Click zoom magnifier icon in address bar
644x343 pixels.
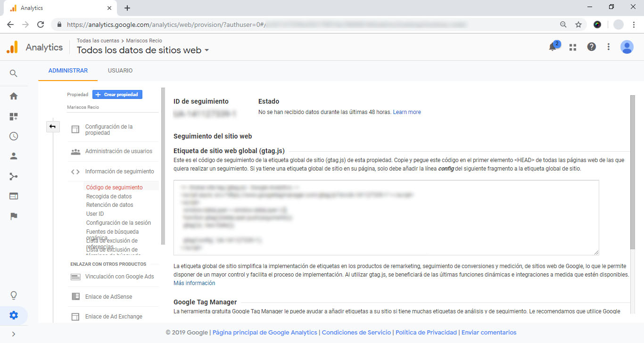tap(563, 24)
